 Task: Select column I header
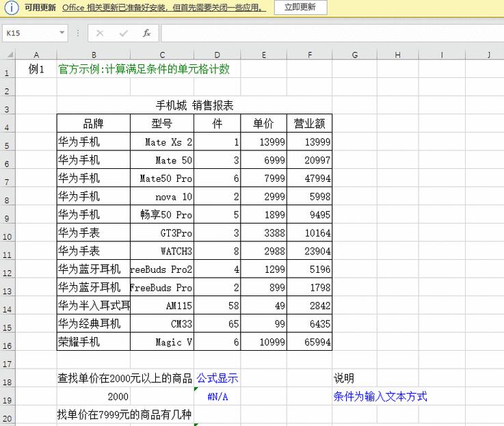pos(442,55)
